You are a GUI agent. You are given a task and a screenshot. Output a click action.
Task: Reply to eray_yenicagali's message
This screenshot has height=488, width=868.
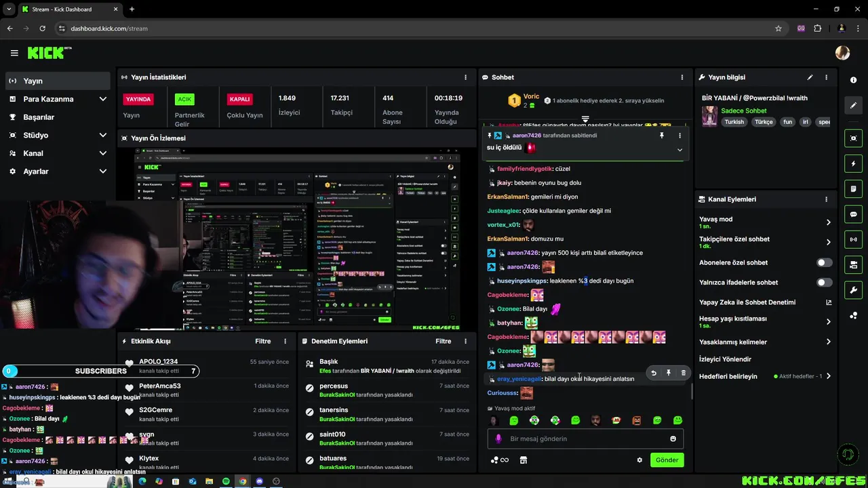click(654, 373)
